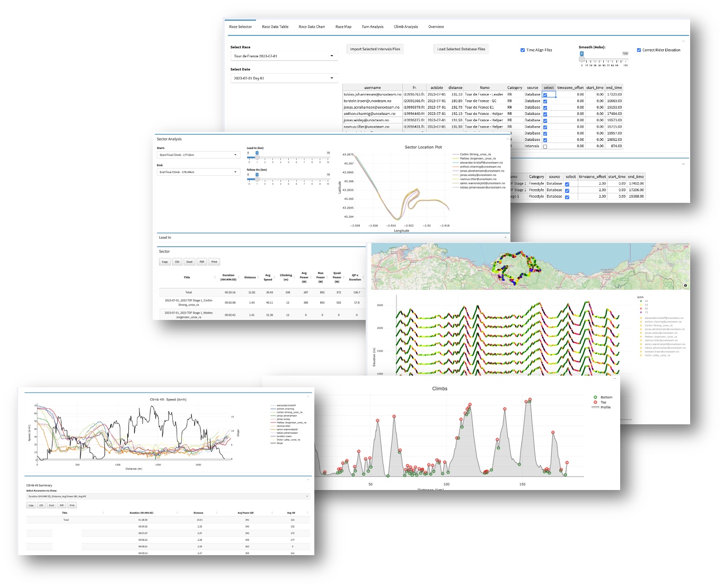Expand the Lead In panel plus icon
The height and width of the screenshot is (588, 723).
tap(505, 238)
